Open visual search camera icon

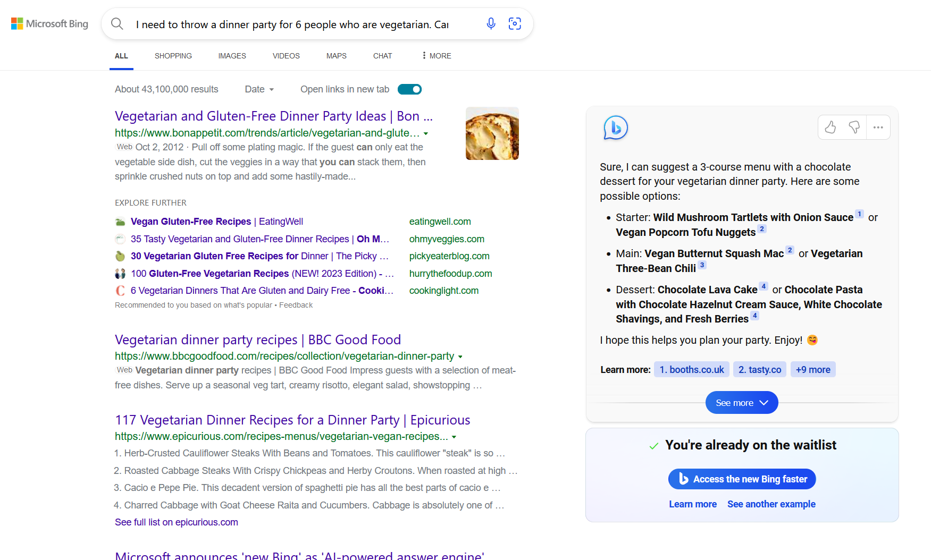[515, 23]
